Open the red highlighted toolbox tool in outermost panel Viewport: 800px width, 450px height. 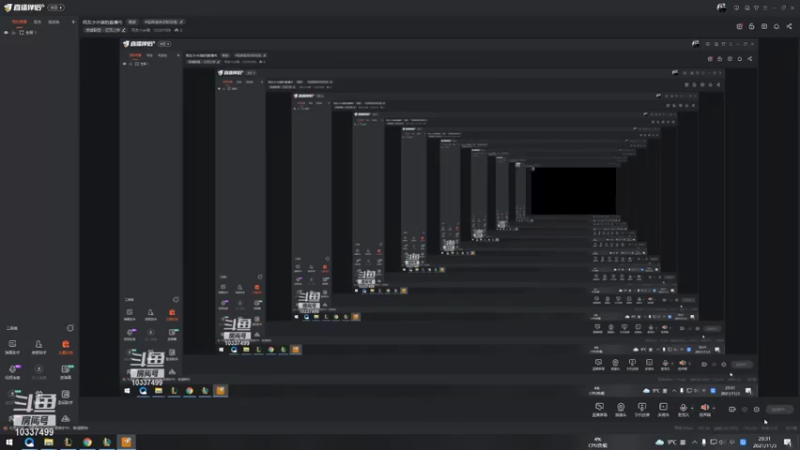click(65, 347)
